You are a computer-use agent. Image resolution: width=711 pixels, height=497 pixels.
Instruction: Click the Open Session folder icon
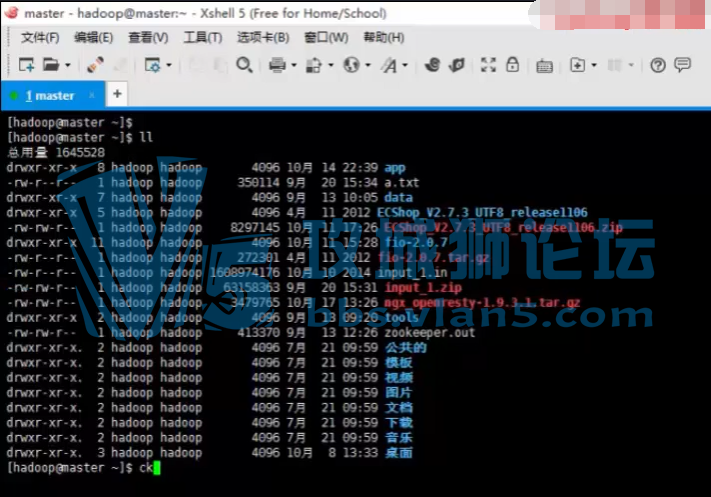click(x=51, y=65)
